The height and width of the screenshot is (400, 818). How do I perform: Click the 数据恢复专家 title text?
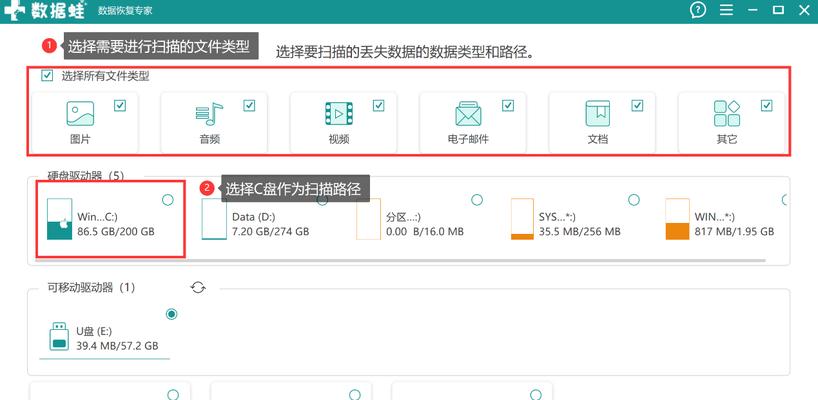pyautogui.click(x=125, y=11)
